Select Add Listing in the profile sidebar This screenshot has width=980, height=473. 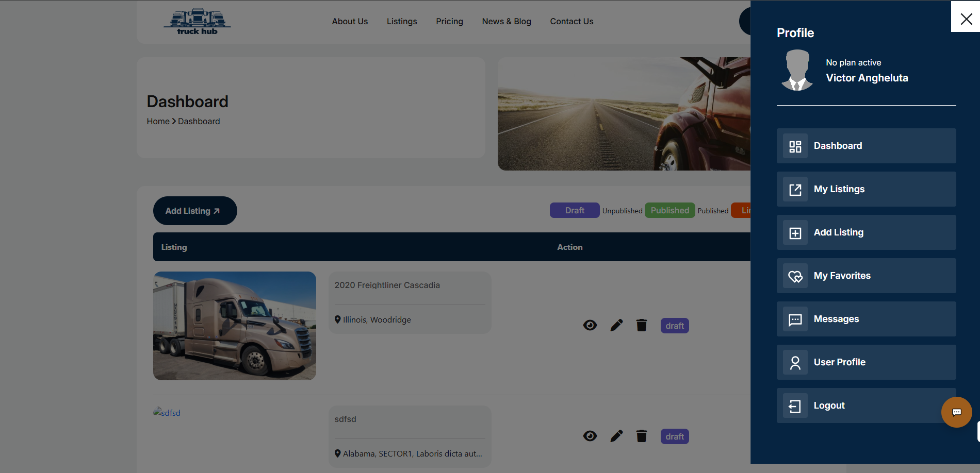tap(866, 232)
